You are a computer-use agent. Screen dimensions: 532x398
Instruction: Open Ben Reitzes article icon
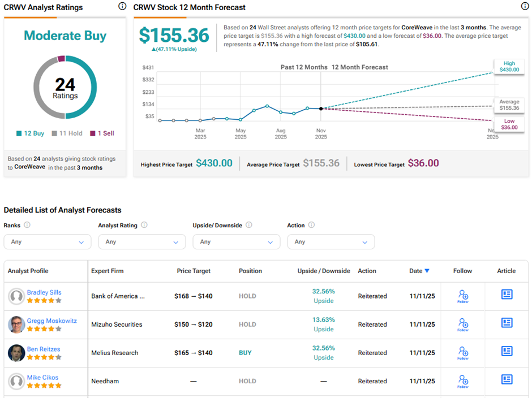[507, 351]
